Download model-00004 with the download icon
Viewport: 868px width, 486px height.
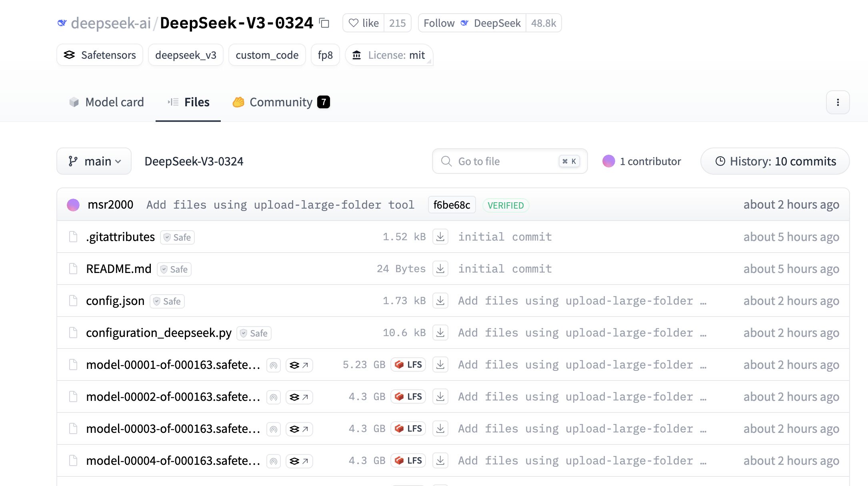pyautogui.click(x=440, y=460)
